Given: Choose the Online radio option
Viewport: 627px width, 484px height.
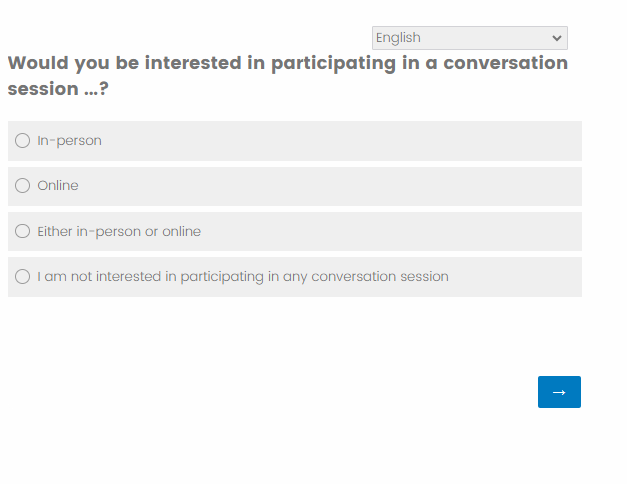Looking at the screenshot, I should pos(23,186).
